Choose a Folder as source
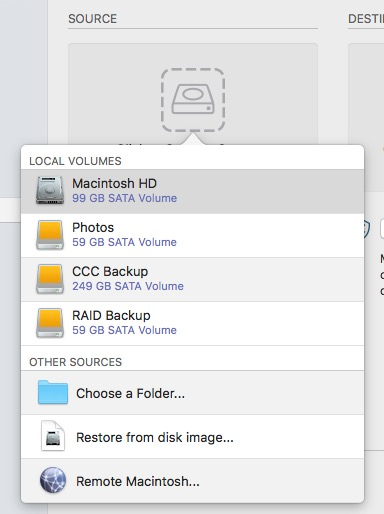This screenshot has width=384, height=514. click(192, 393)
